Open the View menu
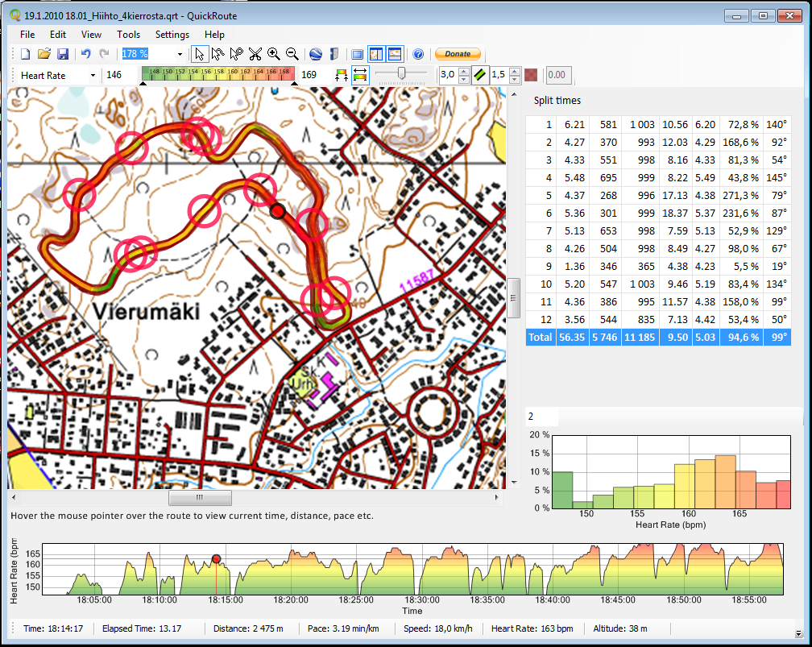The height and width of the screenshot is (647, 812). pos(91,35)
